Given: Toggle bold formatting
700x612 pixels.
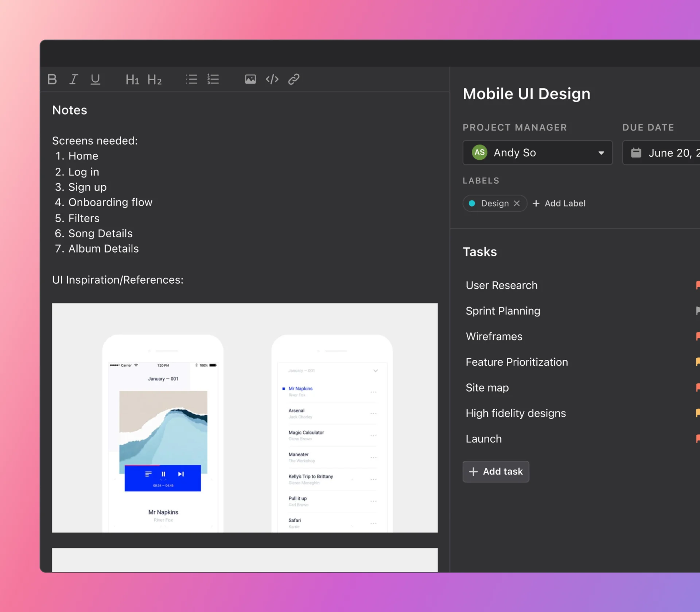Looking at the screenshot, I should point(52,79).
